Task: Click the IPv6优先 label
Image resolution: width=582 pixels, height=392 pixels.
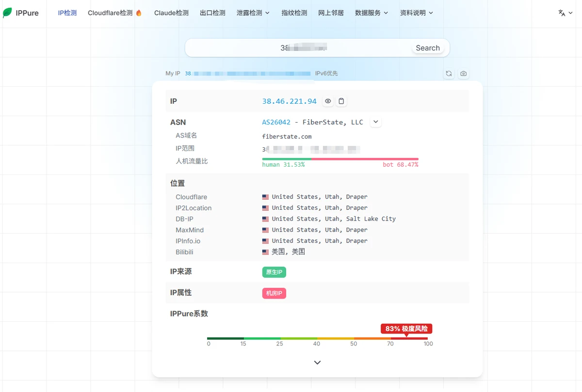Action: click(x=326, y=74)
